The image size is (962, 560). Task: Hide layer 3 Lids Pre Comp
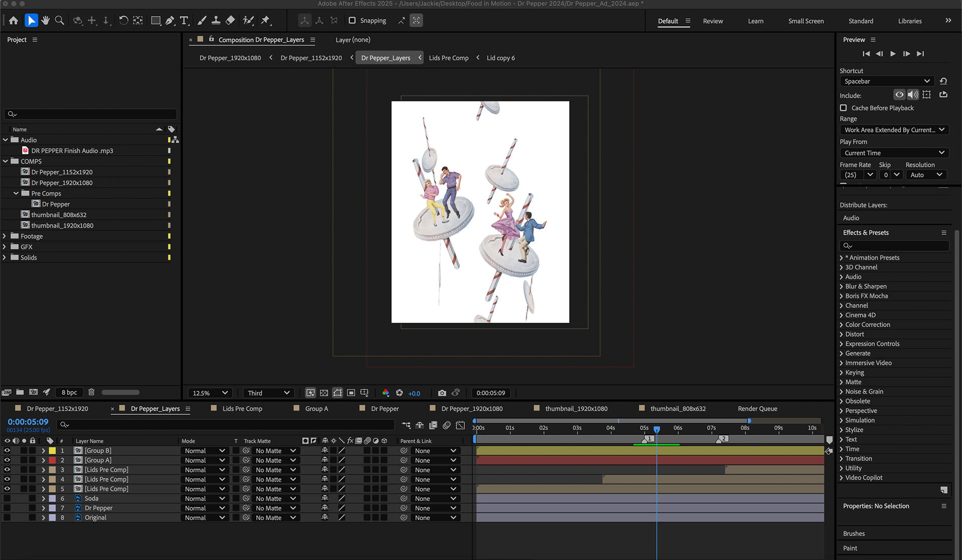tap(7, 470)
